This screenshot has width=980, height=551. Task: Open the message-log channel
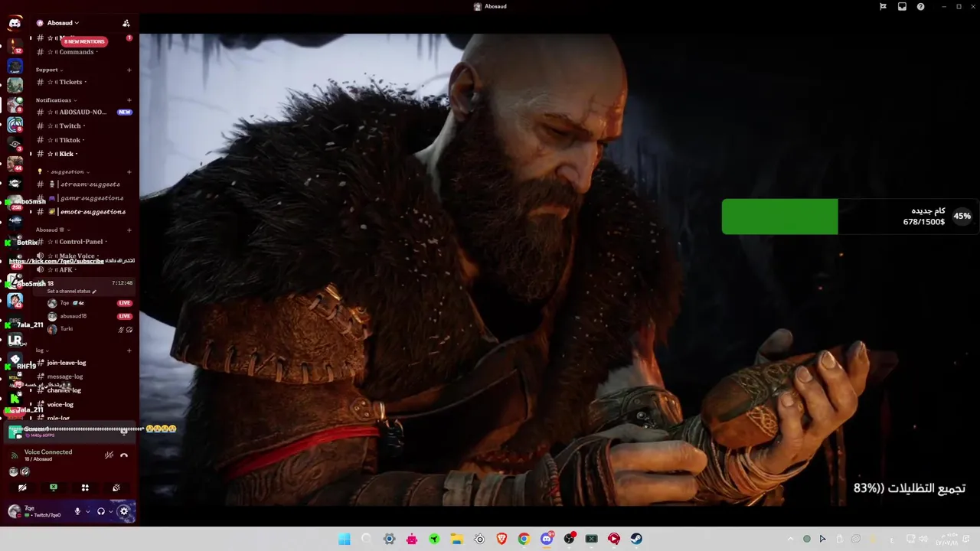[65, 377]
